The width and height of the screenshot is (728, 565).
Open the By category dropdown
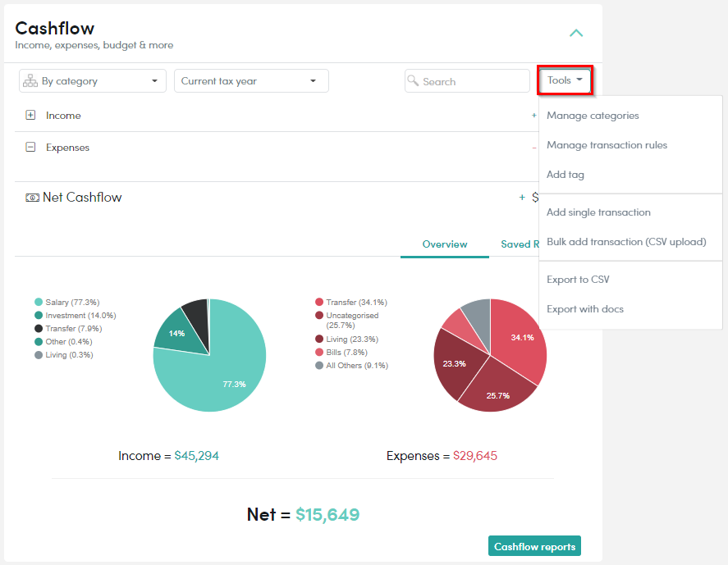93,80
